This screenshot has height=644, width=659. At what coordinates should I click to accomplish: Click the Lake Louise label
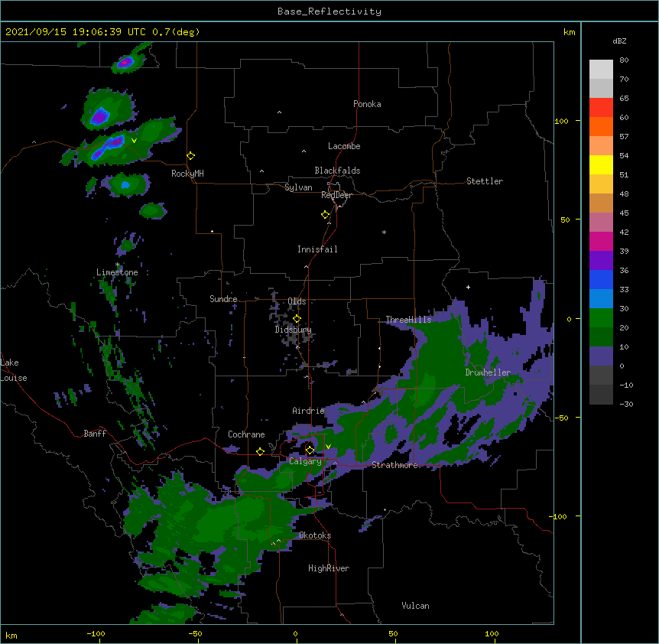click(14, 370)
